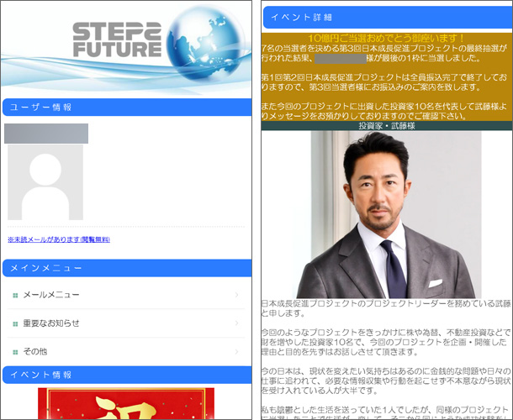Open the 未読メールがあります unread mail link

point(59,239)
